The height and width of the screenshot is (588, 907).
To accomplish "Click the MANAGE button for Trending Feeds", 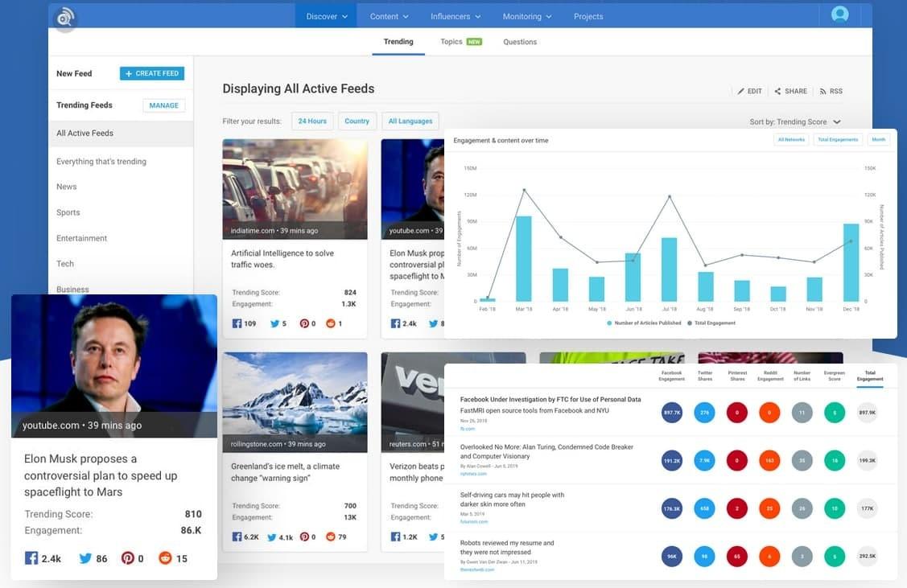I will (x=163, y=105).
